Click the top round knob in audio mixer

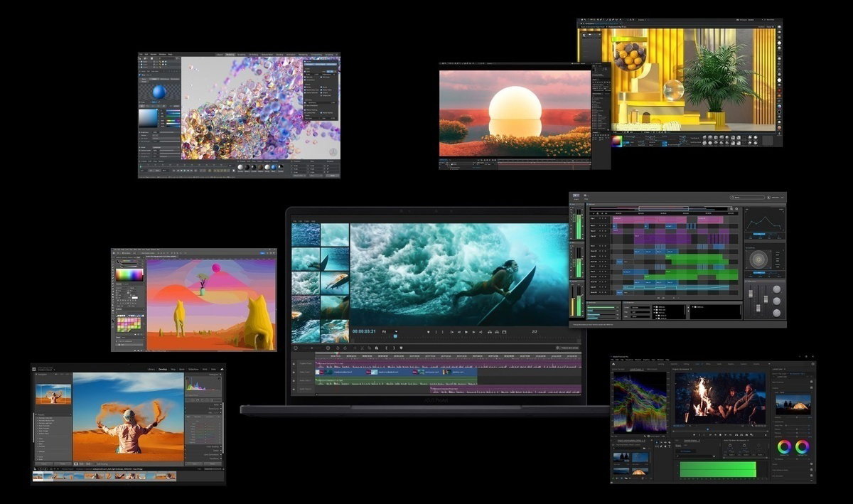click(776, 289)
